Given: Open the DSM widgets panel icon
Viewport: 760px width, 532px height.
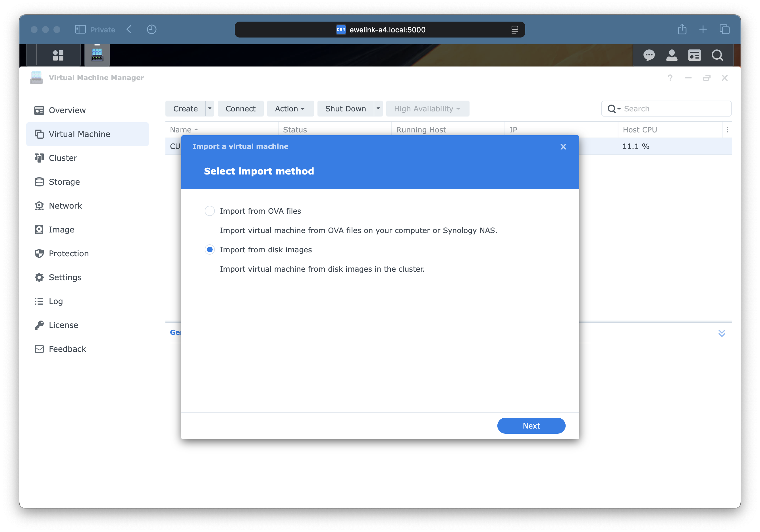Looking at the screenshot, I should 694,55.
